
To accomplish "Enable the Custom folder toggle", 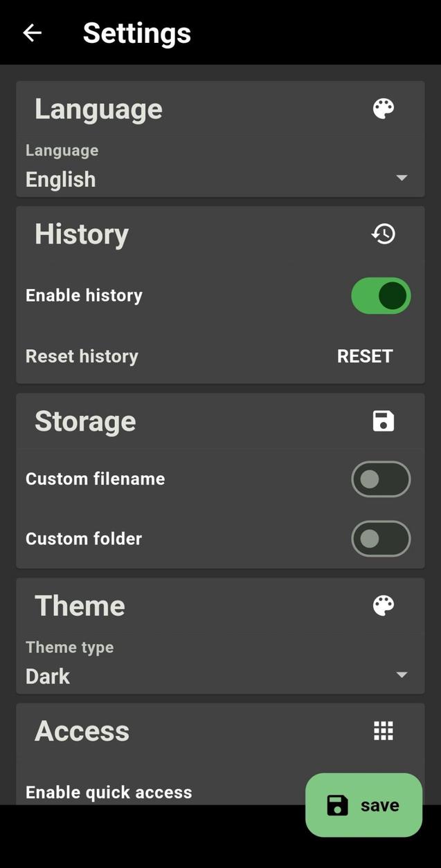I will [381, 539].
